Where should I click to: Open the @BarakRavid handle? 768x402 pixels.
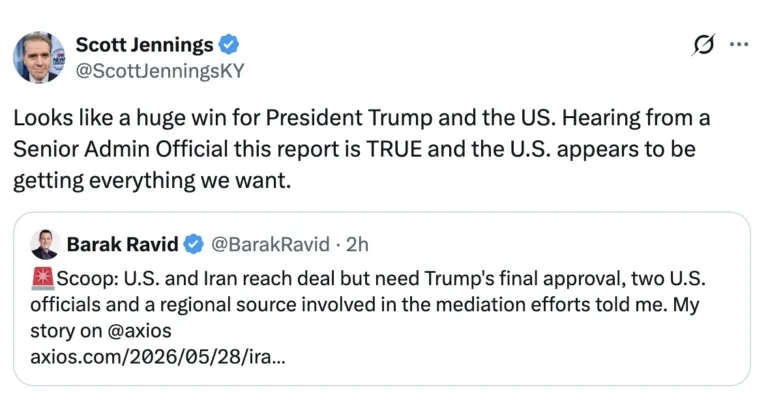[x=270, y=244]
